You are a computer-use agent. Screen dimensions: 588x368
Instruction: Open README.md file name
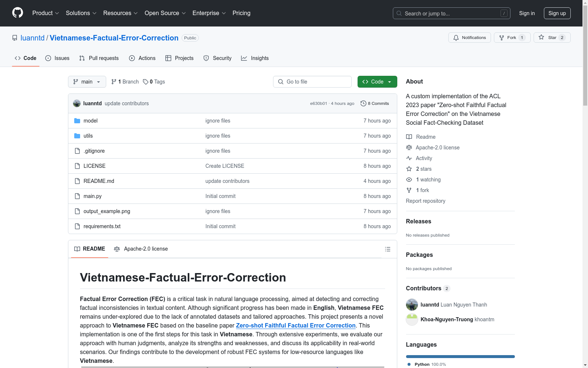[x=99, y=181]
